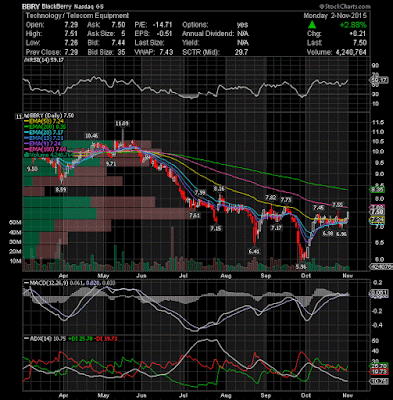Select the Bid value 7.44
Image resolution: width=393 pixels, height=400 pixels.
click(119, 43)
